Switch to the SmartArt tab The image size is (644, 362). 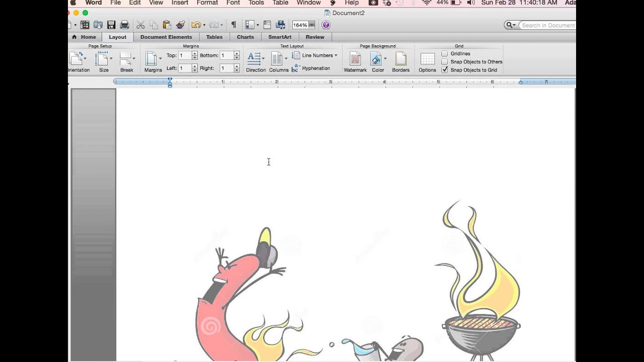(x=280, y=37)
